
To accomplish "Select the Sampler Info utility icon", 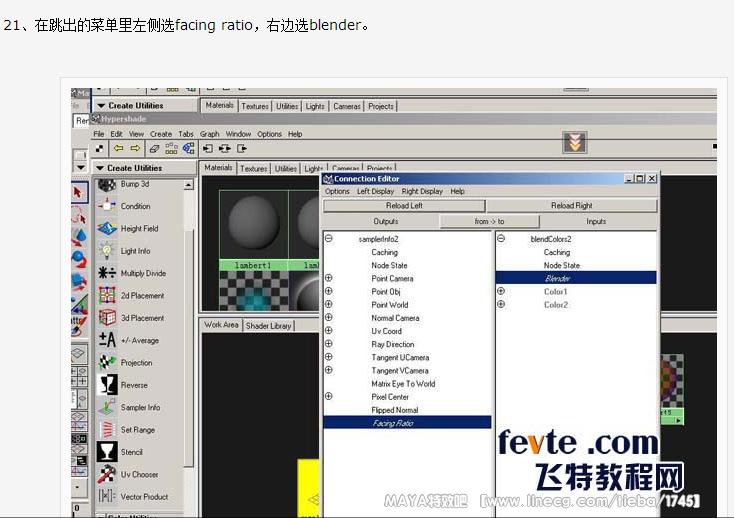I will (x=107, y=408).
